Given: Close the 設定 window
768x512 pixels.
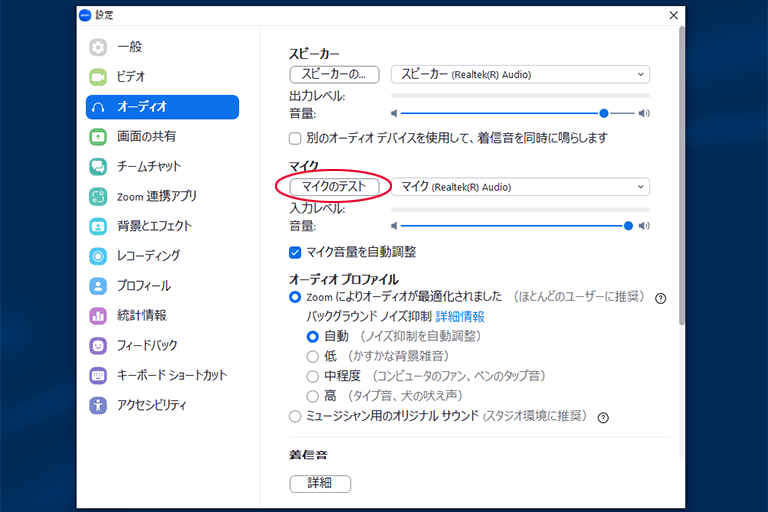Looking at the screenshot, I should pos(673,15).
